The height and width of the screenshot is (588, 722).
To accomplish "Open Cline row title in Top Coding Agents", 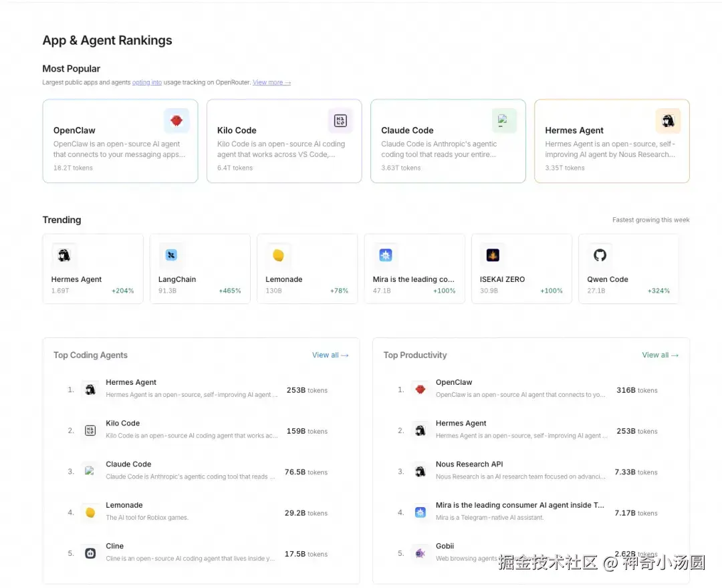I will 115,546.
